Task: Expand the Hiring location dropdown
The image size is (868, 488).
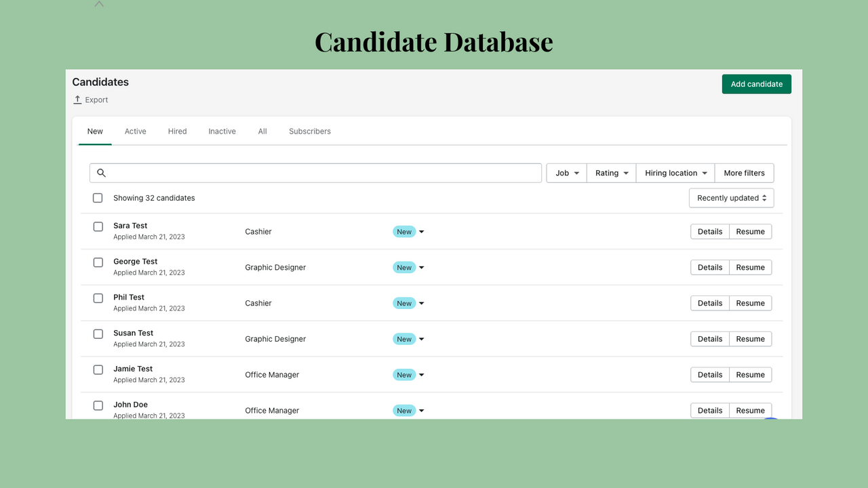Action: [675, 173]
